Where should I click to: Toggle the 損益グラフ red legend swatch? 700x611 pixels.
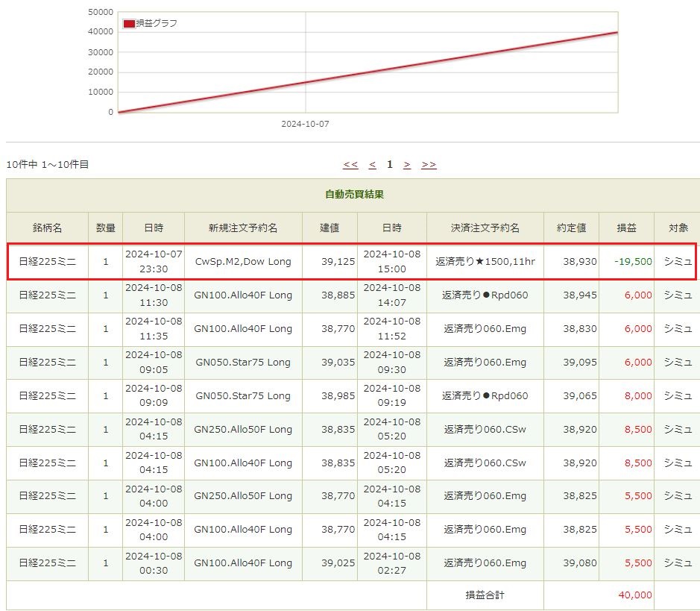[x=129, y=24]
